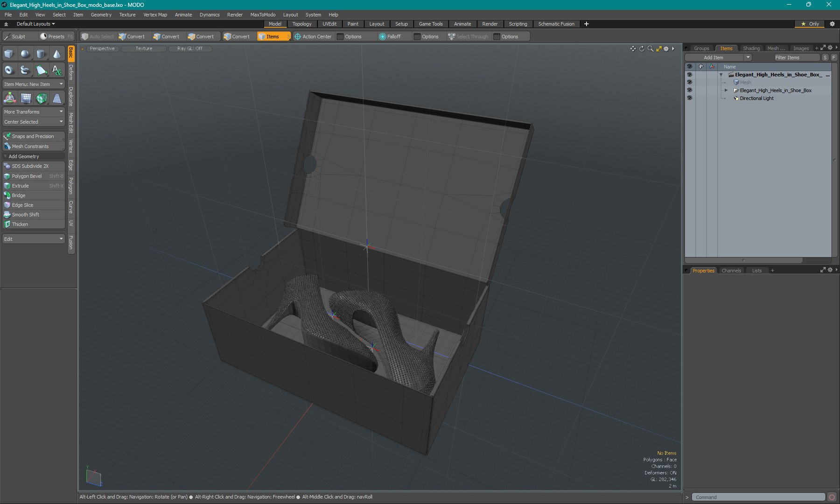Open viewport settings gear icon

pyautogui.click(x=666, y=49)
